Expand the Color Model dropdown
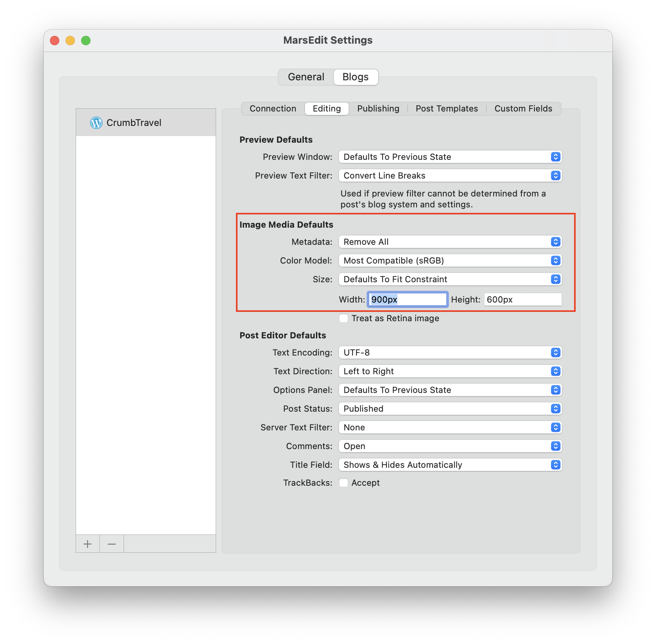 [x=450, y=260]
